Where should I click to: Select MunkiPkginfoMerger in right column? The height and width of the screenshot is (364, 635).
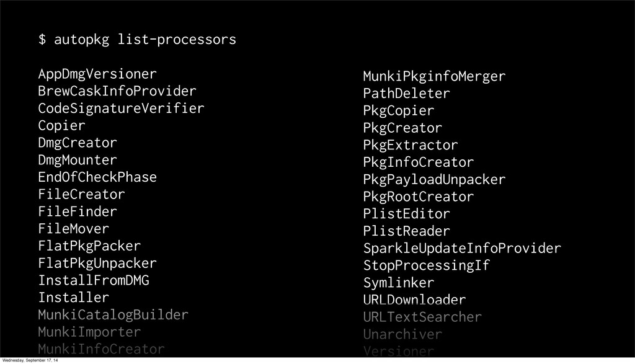[x=434, y=77]
